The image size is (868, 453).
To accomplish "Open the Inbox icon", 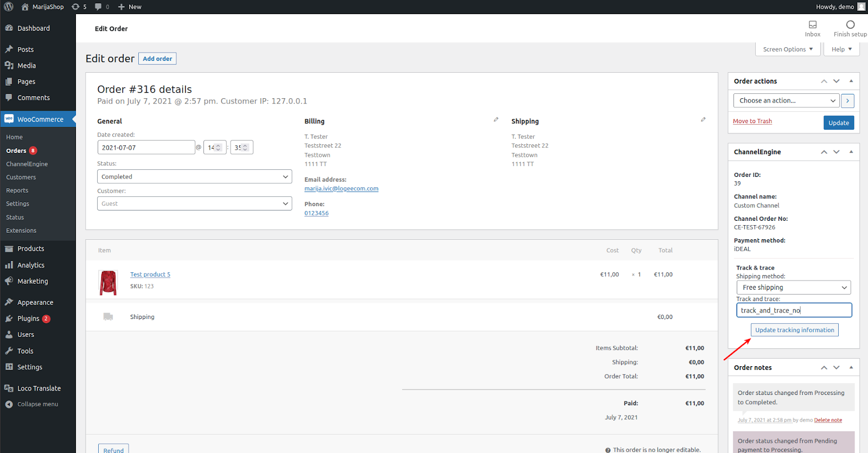I will (812, 25).
